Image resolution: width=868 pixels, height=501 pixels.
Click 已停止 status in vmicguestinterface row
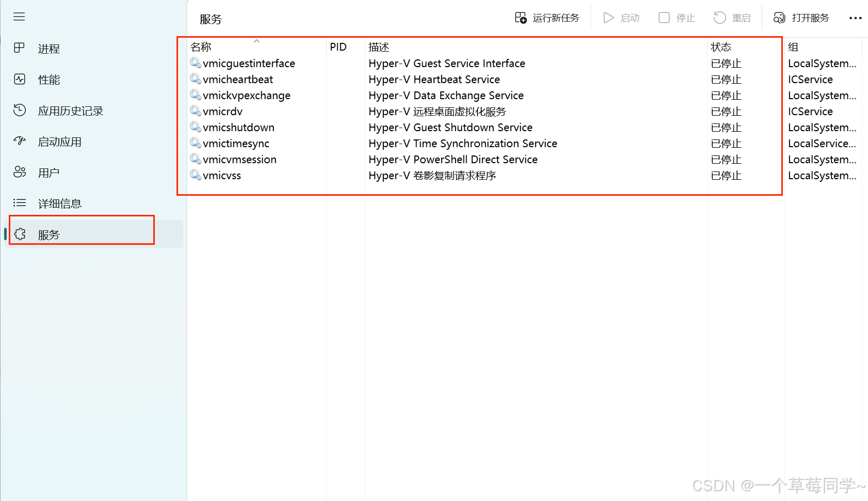click(726, 64)
